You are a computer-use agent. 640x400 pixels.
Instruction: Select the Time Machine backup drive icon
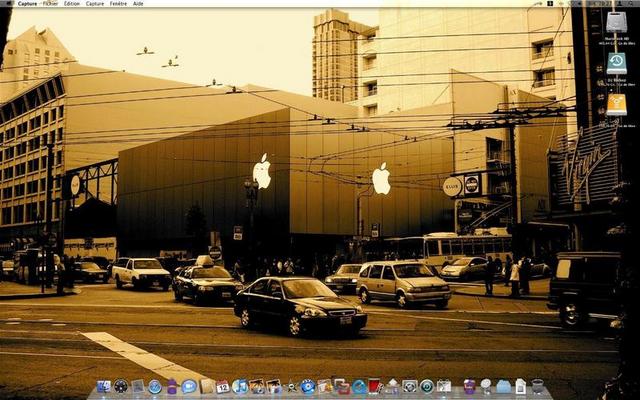616,63
